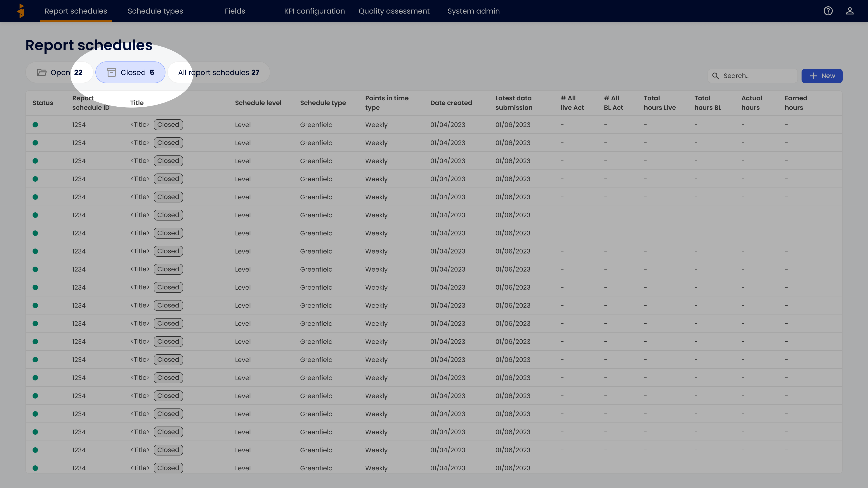Click the magnifier icon in the search box
The width and height of the screenshot is (868, 488).
(715, 76)
